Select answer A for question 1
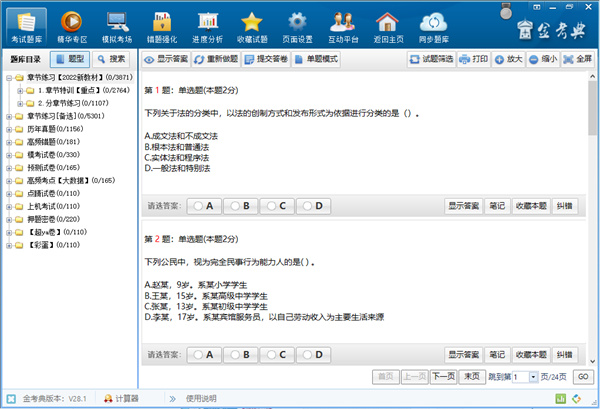Screen dimensions: 600x409 [205, 206]
